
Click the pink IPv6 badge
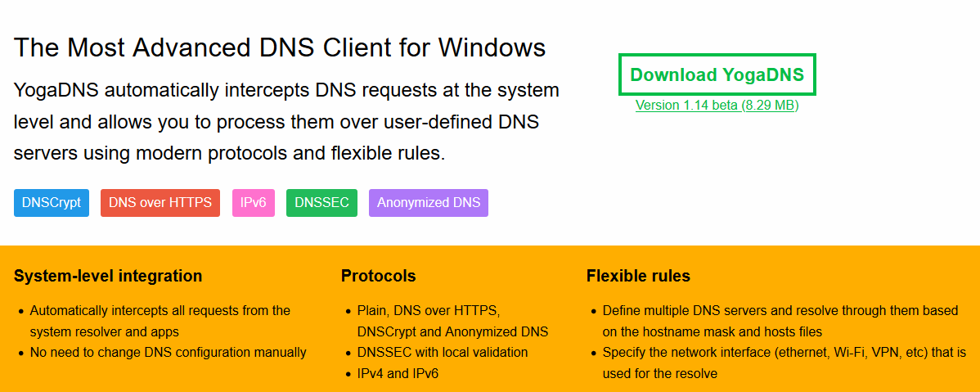coord(253,203)
